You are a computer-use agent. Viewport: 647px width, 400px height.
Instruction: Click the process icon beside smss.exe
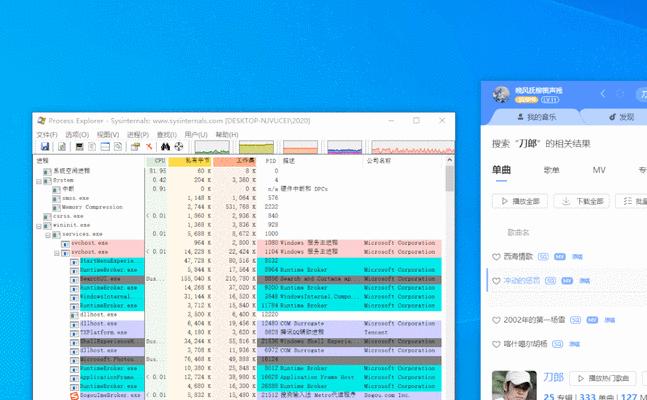[56, 198]
